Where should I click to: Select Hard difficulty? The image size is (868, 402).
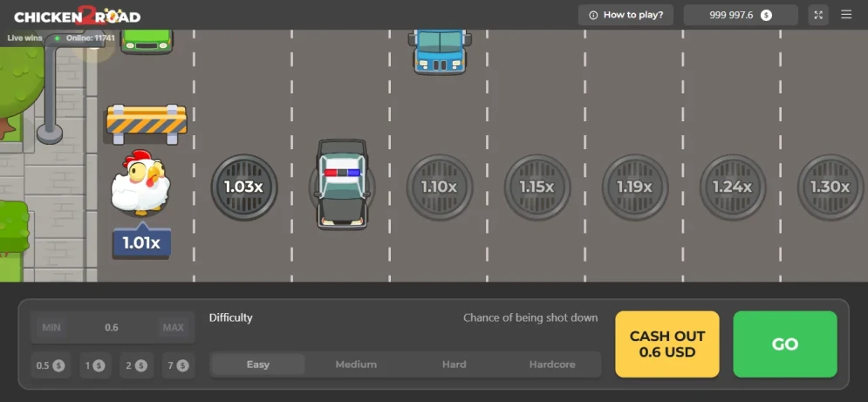pos(454,365)
